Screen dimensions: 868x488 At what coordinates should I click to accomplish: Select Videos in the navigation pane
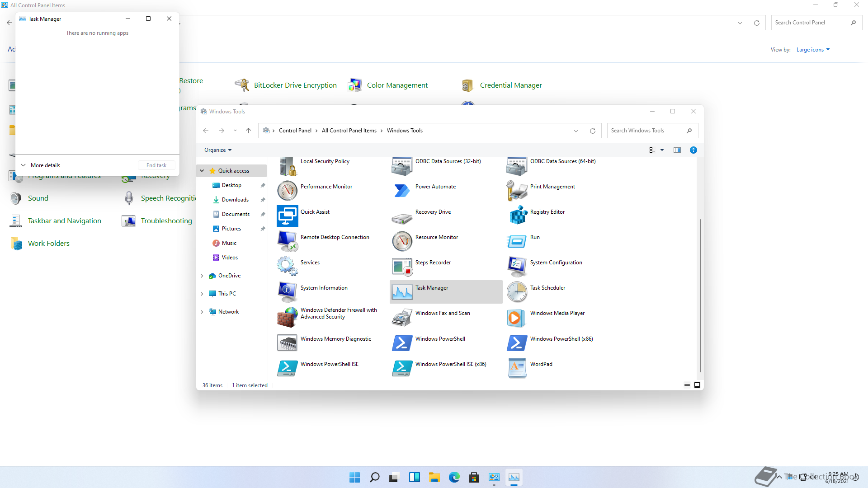pos(230,258)
